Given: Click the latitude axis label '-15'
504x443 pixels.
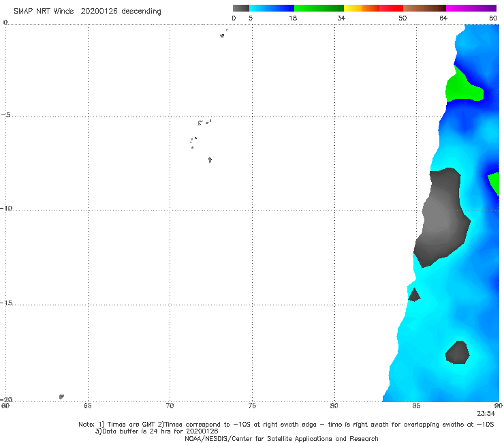Looking at the screenshot, I should coord(6,303).
